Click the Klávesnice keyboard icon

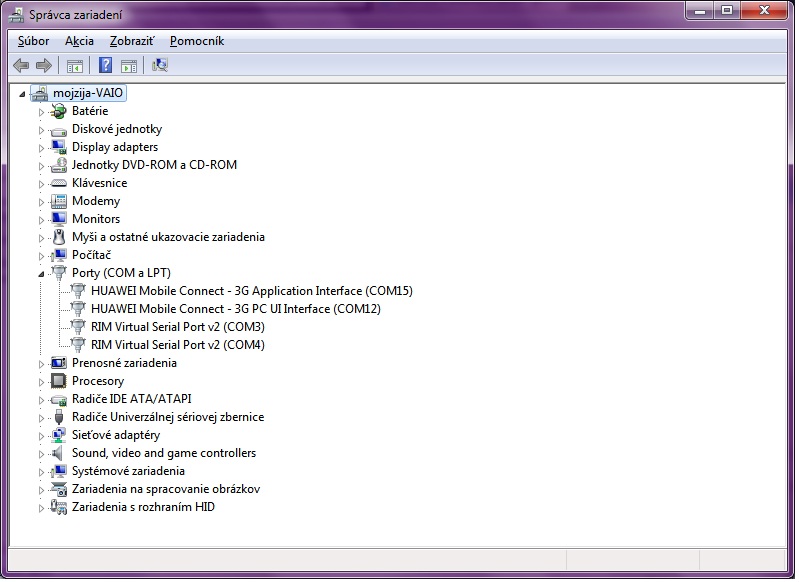[x=59, y=183]
